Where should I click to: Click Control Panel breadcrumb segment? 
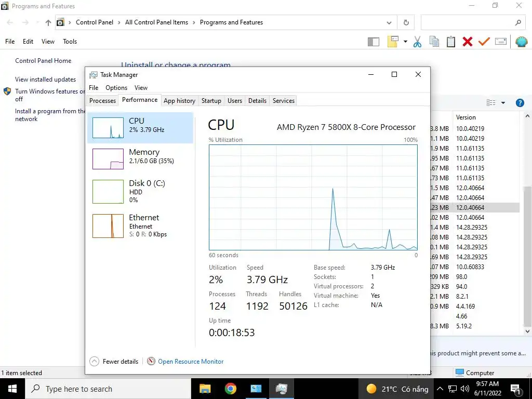tap(95, 22)
